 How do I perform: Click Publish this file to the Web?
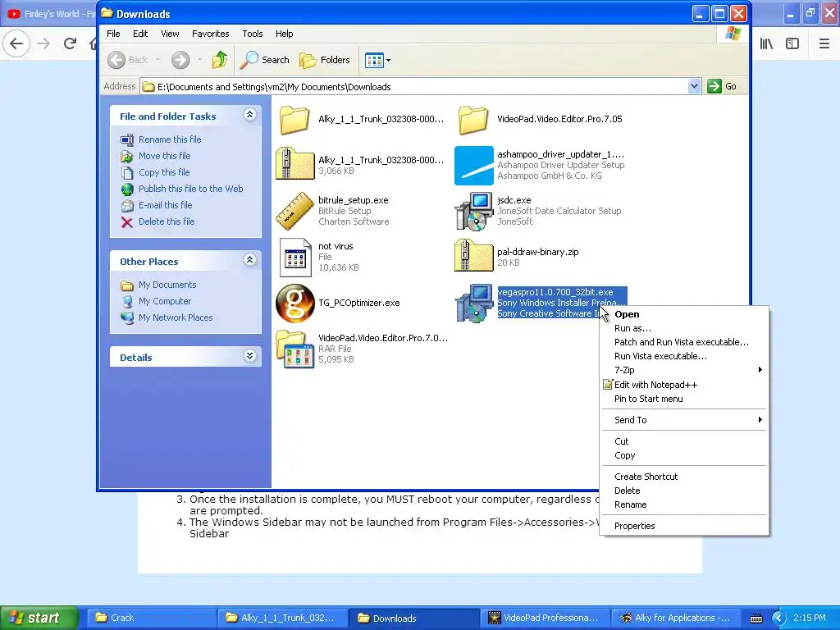click(190, 189)
